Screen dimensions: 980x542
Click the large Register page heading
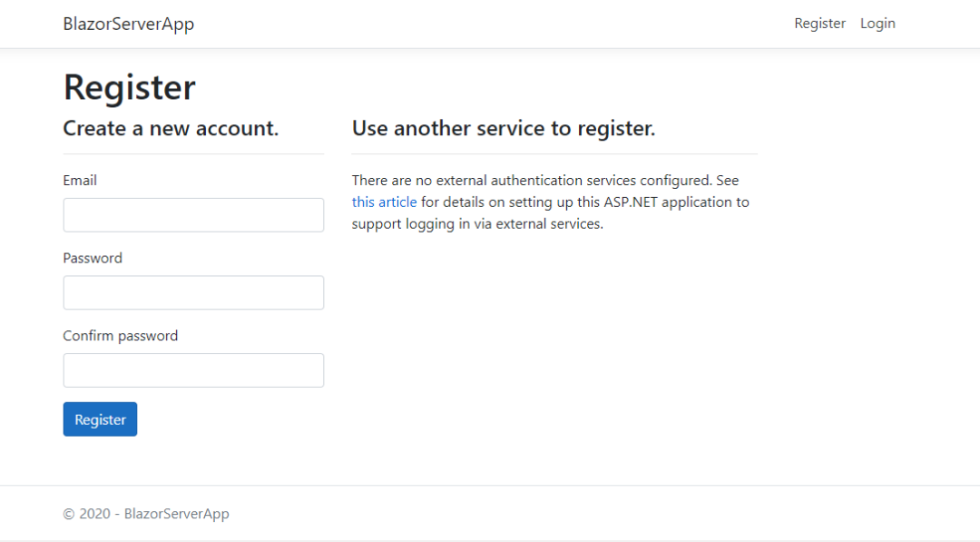[130, 87]
